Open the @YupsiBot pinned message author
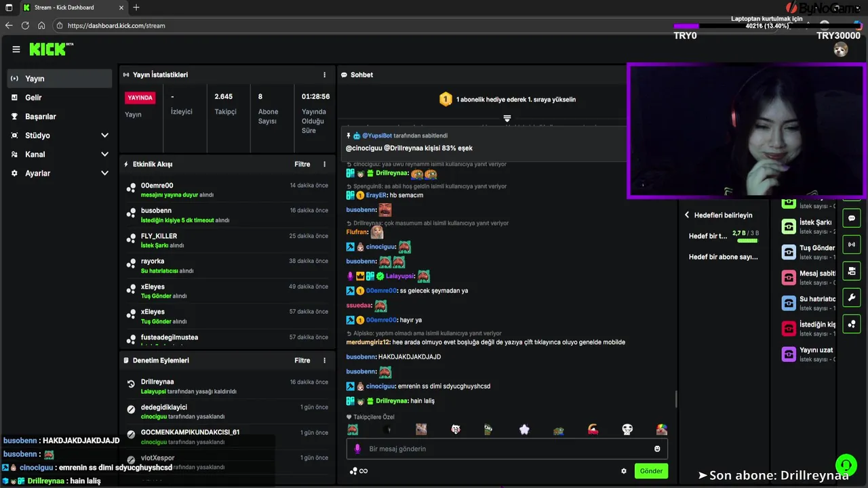The width and height of the screenshot is (868, 488). [377, 136]
